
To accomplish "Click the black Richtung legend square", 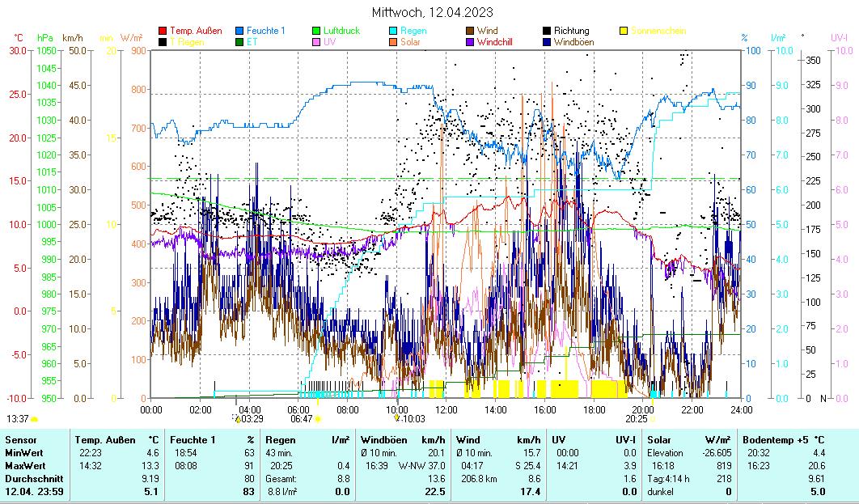I will [x=547, y=32].
